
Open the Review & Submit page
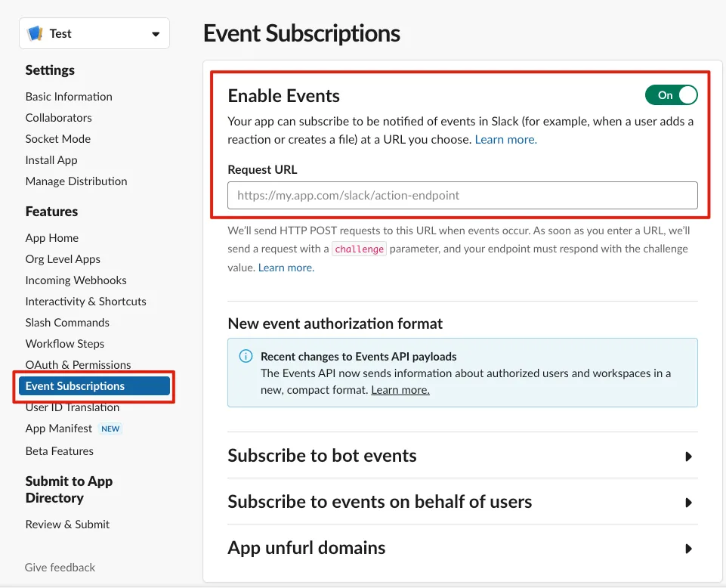67,525
